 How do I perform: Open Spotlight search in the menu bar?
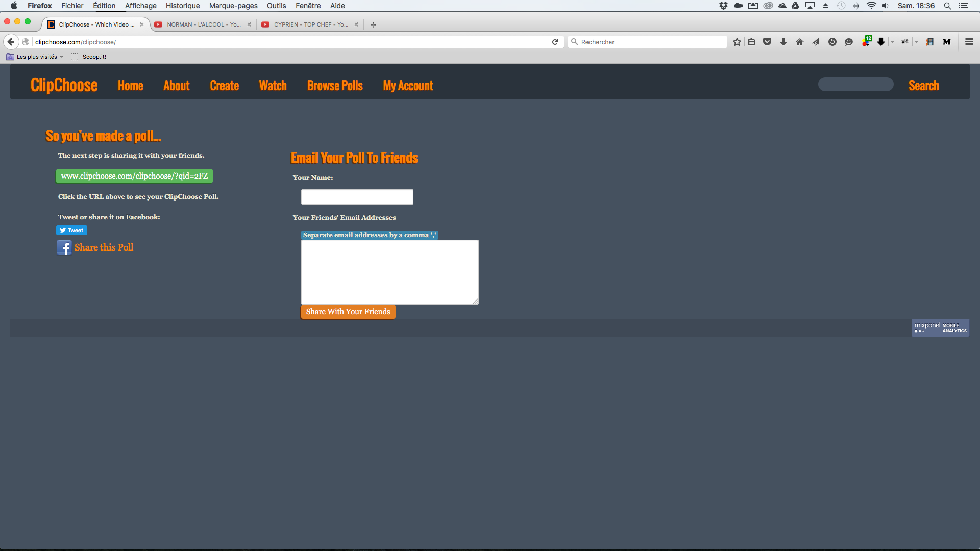click(947, 6)
